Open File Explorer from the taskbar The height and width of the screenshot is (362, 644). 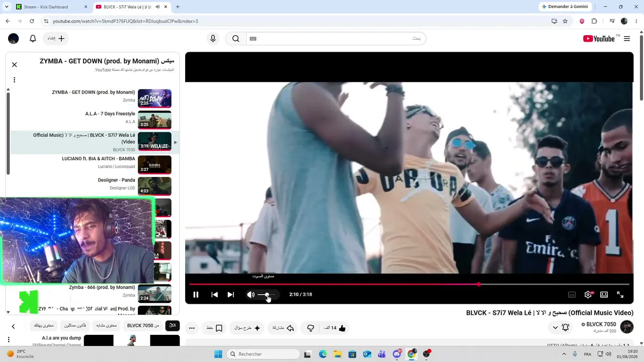(338, 354)
